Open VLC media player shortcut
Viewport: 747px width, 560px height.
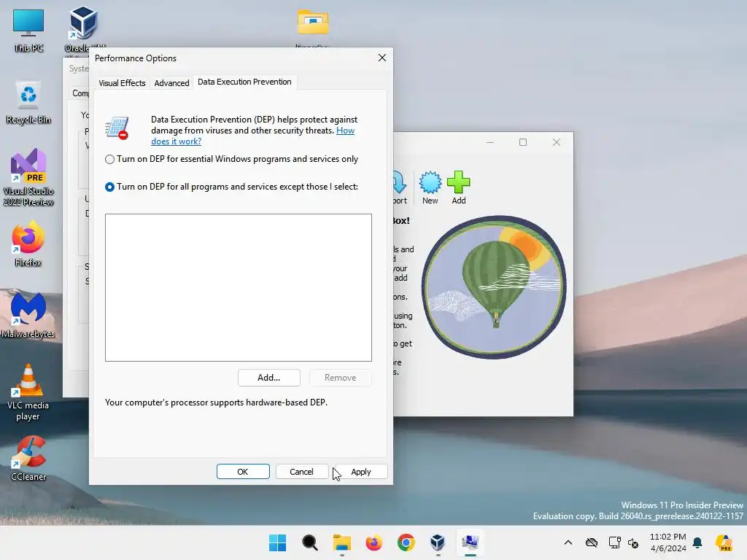point(28,392)
